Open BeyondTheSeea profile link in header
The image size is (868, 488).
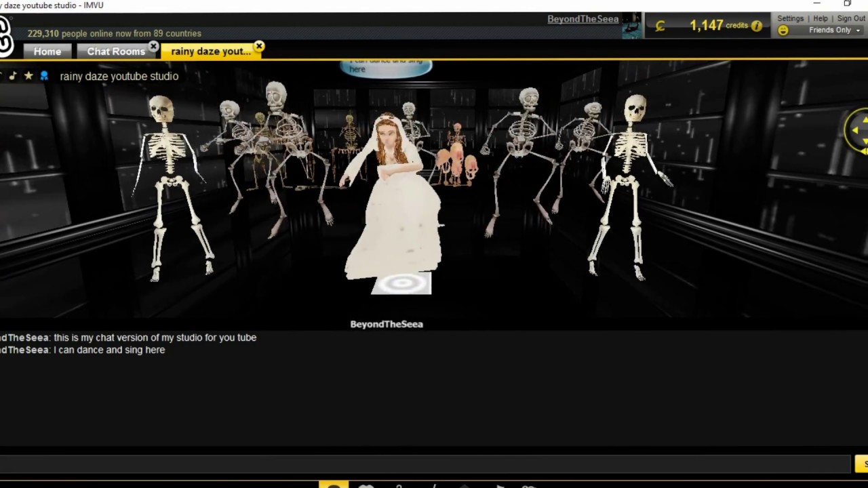point(583,19)
